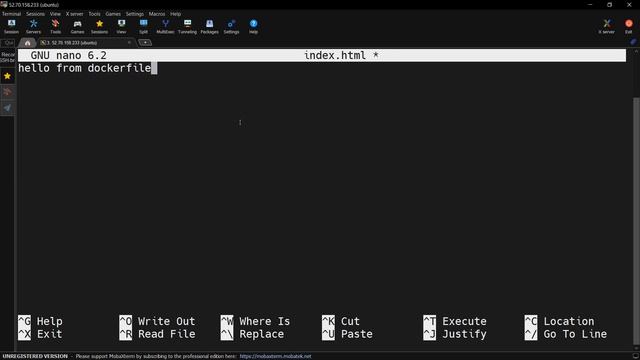The image size is (640, 360).
Task: Click the Help question mark icon
Action: coord(253,27)
